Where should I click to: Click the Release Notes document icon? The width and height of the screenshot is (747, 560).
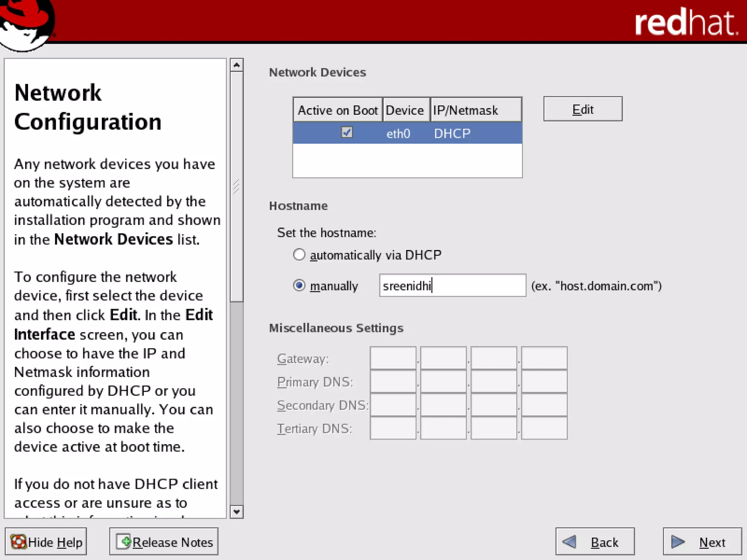pyautogui.click(x=124, y=542)
